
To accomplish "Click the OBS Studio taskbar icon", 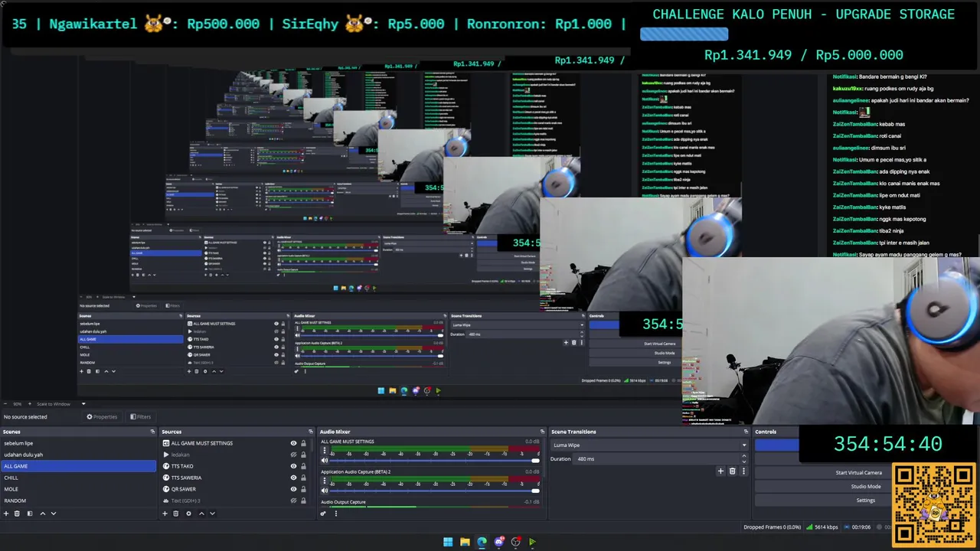I will [x=515, y=542].
